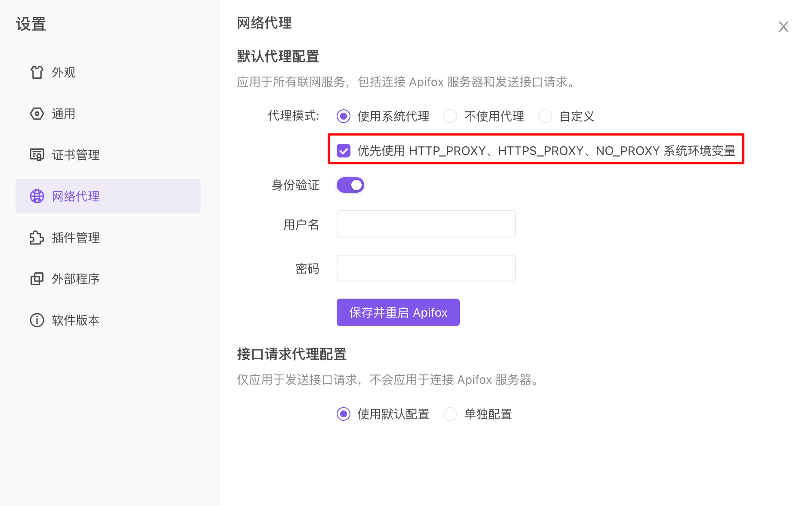This screenshot has width=812, height=506.
Task: Switch to the 软件版本 settings section
Action: (x=76, y=320)
